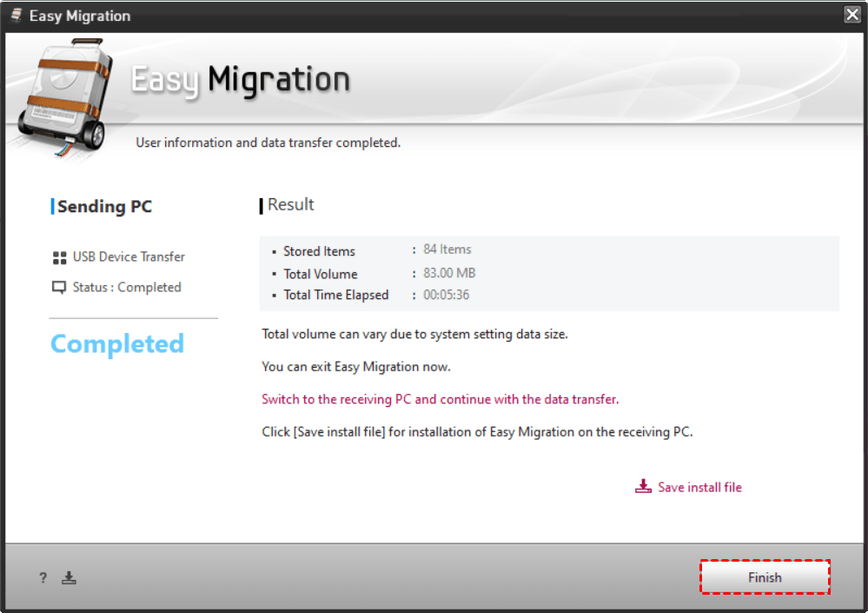The width and height of the screenshot is (868, 613).
Task: Select the USB Device Transfer label
Action: pos(129,257)
